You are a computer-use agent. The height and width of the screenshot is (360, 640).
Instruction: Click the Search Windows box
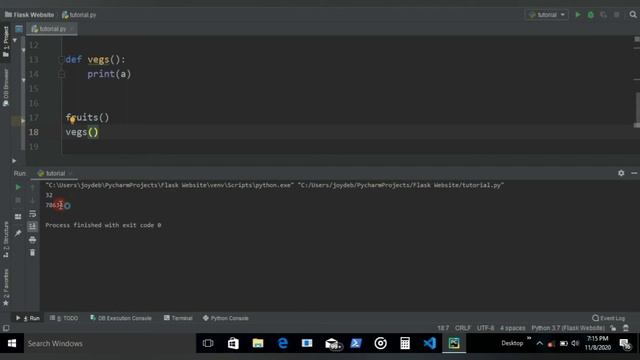click(x=109, y=343)
